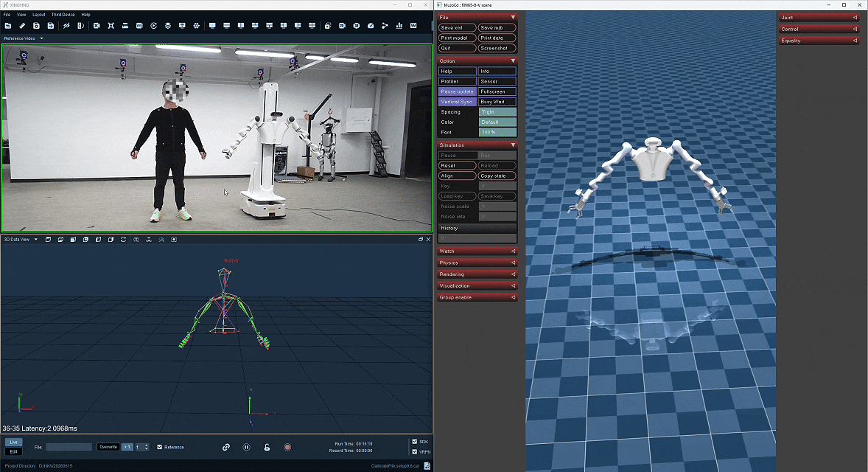Click the Font 100% scale setting
Viewport: 868px width, 472px height.
(497, 133)
